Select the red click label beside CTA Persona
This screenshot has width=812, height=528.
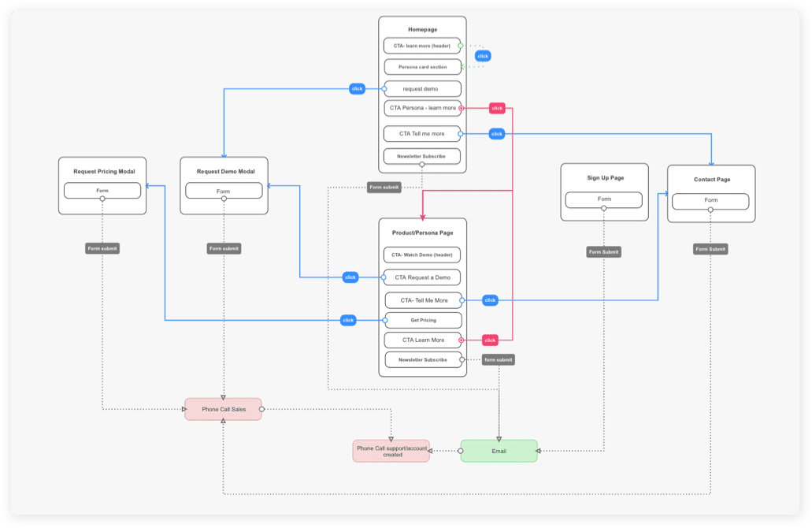coord(497,108)
